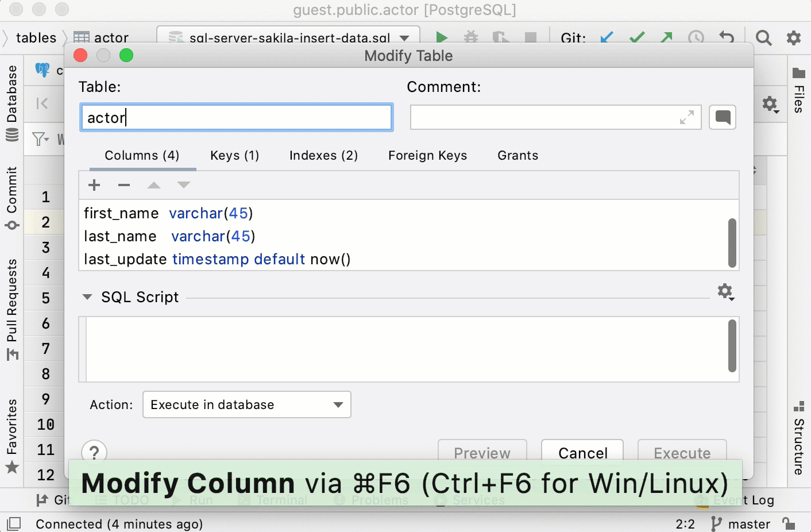
Task: Push commits with Git green arrow
Action: pyautogui.click(x=666, y=38)
